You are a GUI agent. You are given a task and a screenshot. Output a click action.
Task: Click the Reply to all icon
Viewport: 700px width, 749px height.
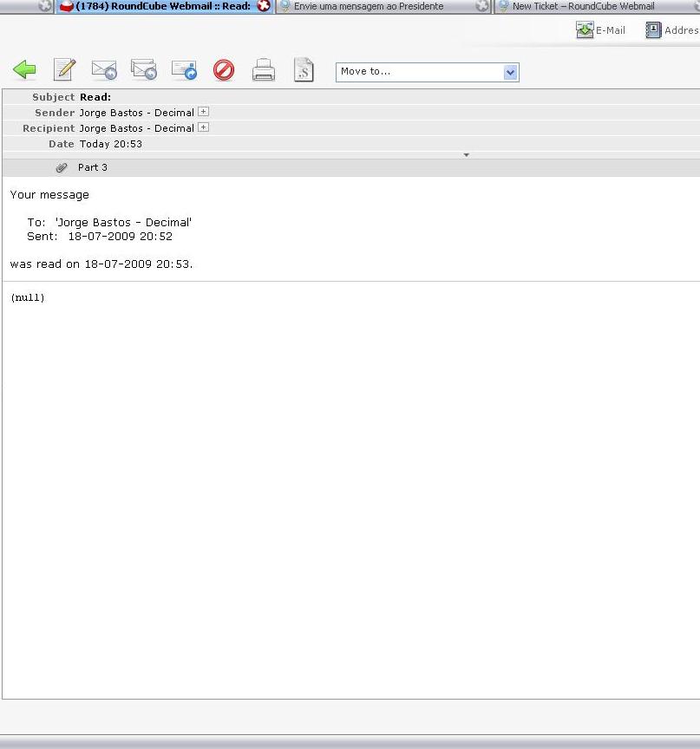(143, 69)
